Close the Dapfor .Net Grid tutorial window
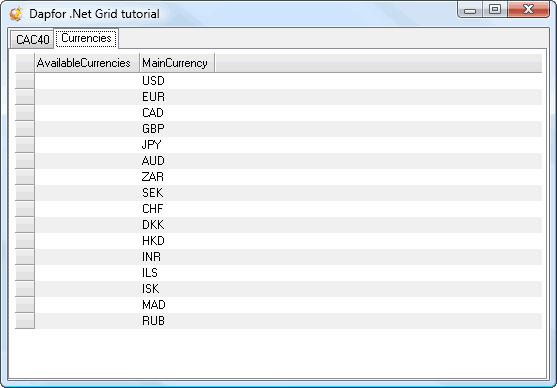 click(x=528, y=10)
